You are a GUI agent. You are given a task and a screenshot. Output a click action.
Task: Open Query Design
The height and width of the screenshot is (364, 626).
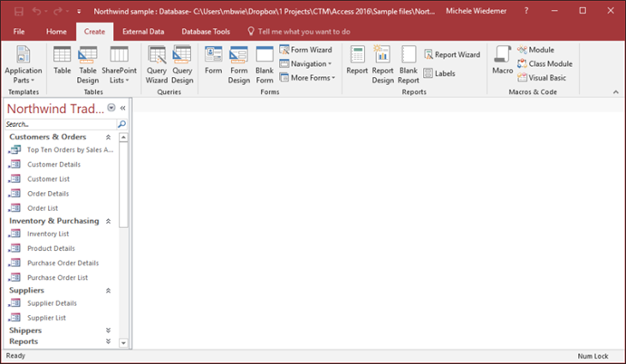point(182,64)
